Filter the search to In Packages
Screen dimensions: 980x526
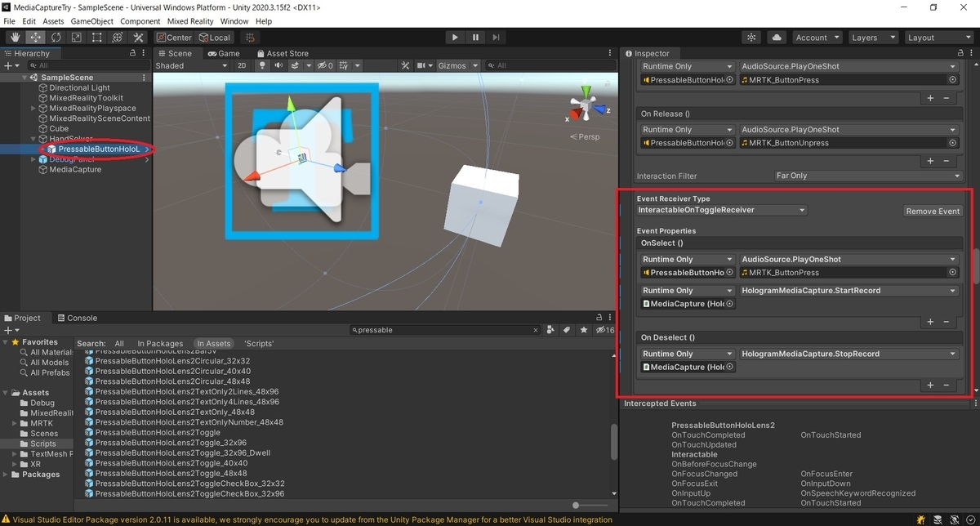pyautogui.click(x=160, y=344)
